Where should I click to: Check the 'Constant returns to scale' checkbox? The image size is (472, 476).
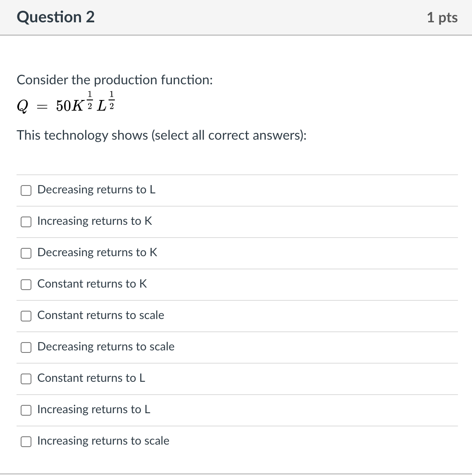tap(26, 316)
